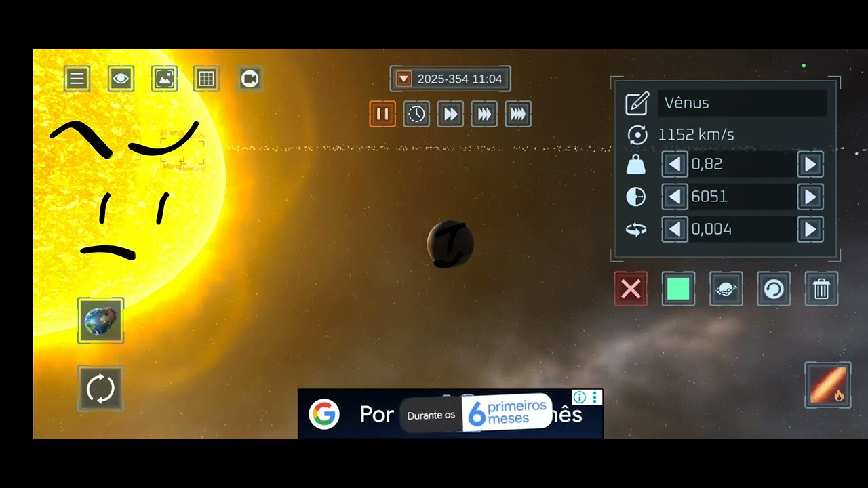
Task: Click the radius value field 6051
Action: click(742, 197)
